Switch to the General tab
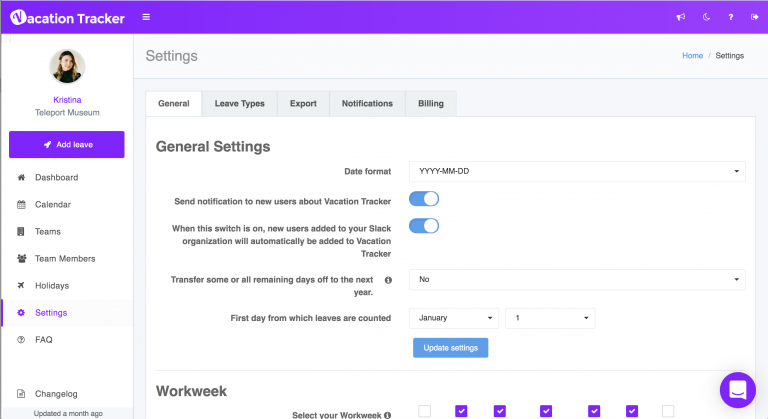The height and width of the screenshot is (419, 768). tap(174, 103)
